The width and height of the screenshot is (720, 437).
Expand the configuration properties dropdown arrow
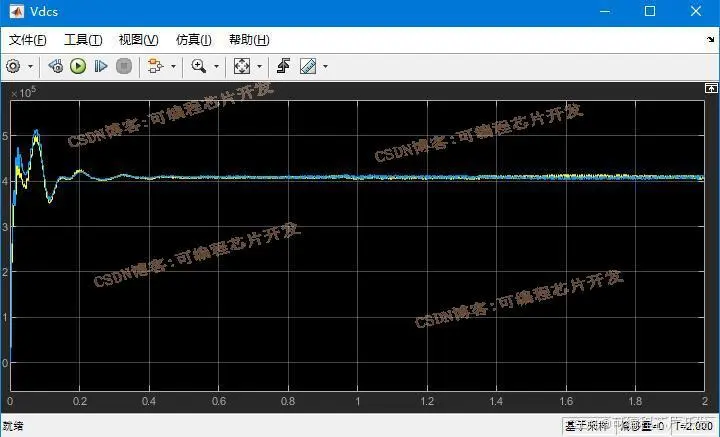click(x=30, y=67)
